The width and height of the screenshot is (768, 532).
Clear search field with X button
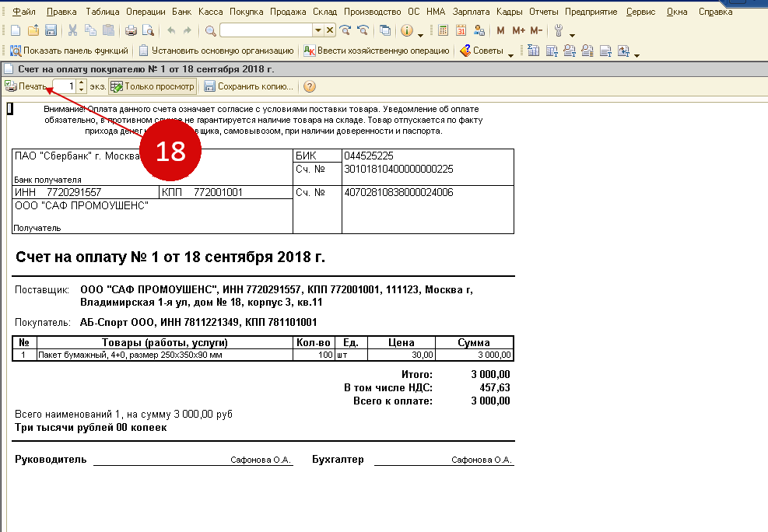(x=330, y=30)
